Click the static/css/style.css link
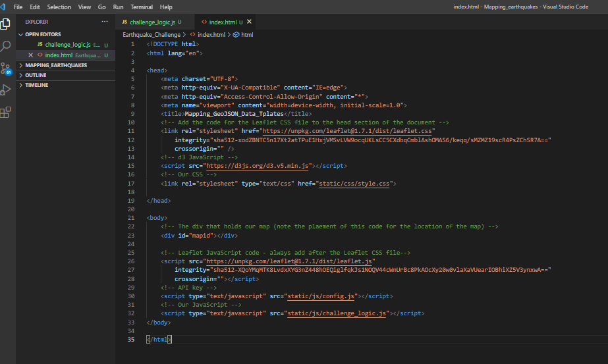The width and height of the screenshot is (608, 364). [x=354, y=184]
